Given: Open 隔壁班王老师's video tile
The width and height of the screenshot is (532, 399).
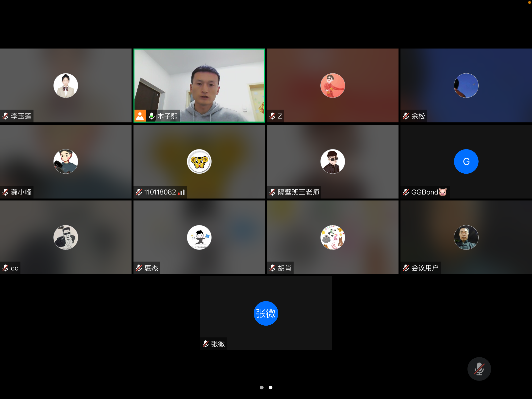Looking at the screenshot, I should tap(332, 161).
